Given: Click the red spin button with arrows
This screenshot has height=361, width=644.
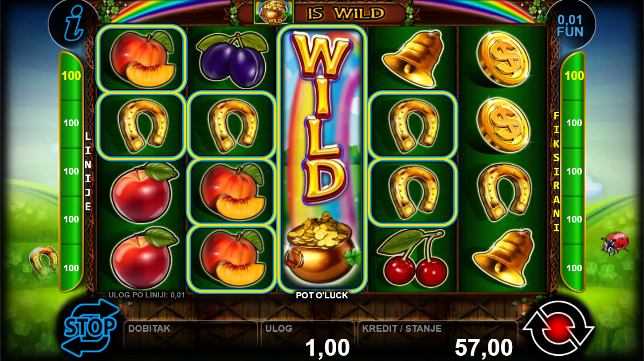Looking at the screenshot, I should 558,328.
